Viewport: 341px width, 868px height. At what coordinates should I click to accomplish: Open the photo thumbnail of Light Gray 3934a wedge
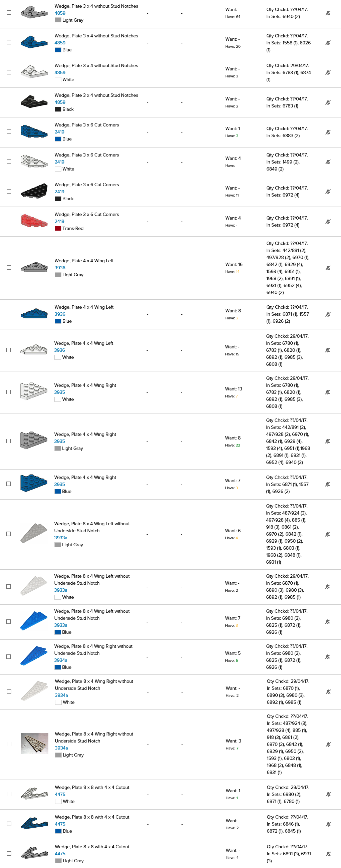coord(34,744)
